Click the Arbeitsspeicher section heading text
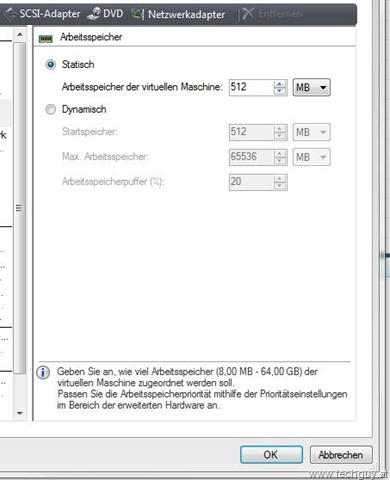Image resolution: width=390 pixels, height=480 pixels. [x=91, y=37]
